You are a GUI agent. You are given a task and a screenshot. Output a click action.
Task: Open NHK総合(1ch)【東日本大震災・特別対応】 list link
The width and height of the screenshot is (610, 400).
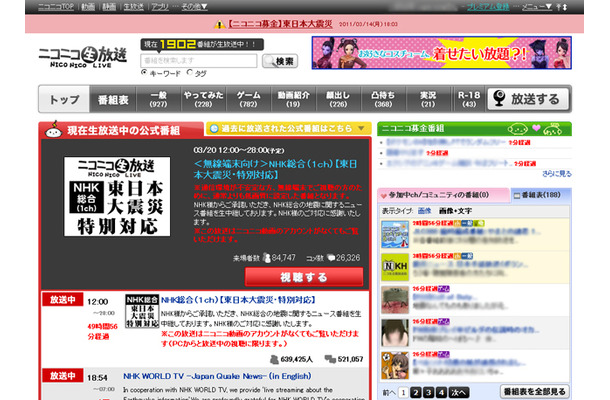pos(238,300)
